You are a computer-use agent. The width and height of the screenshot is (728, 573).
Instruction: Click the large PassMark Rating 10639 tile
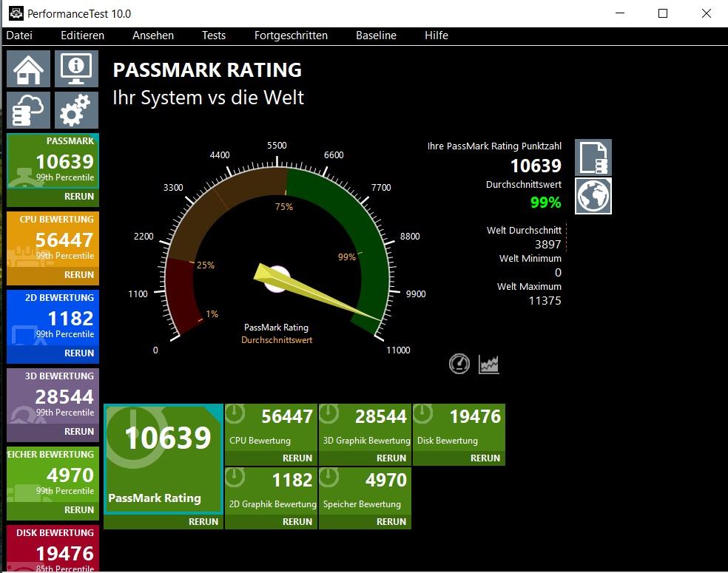point(164,459)
